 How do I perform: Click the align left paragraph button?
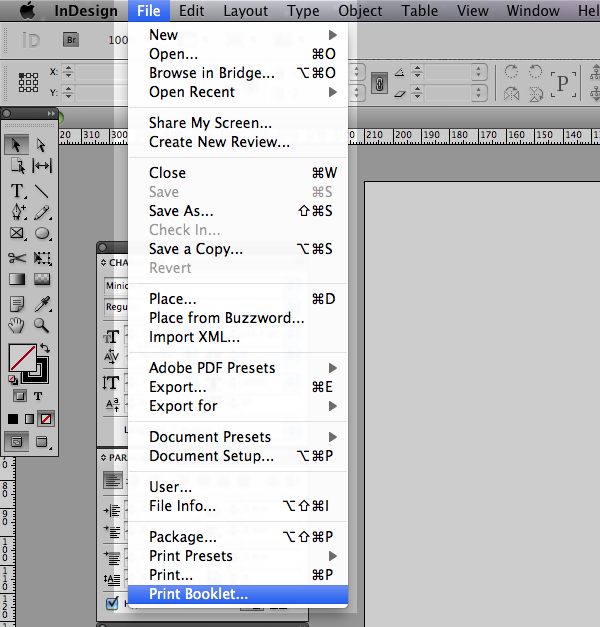(113, 480)
